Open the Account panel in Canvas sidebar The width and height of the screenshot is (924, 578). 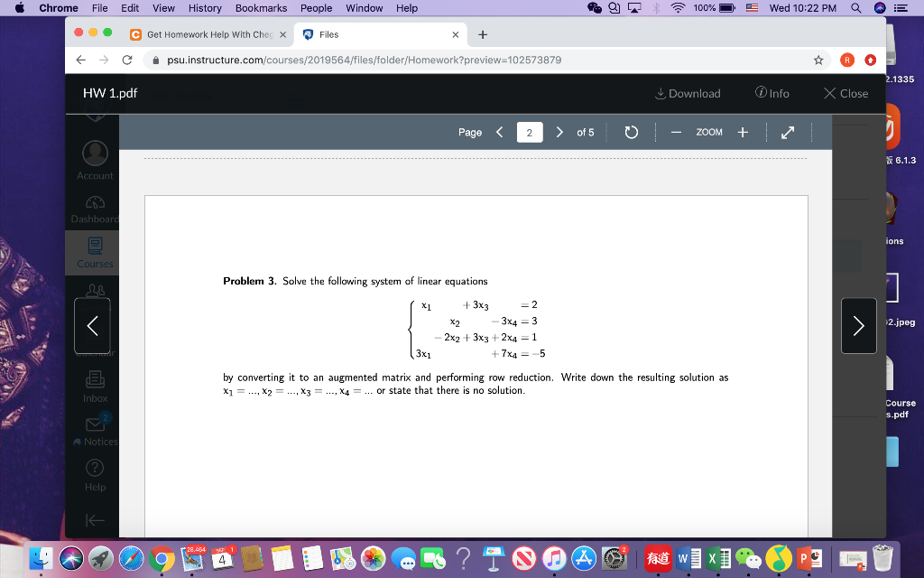click(x=95, y=159)
